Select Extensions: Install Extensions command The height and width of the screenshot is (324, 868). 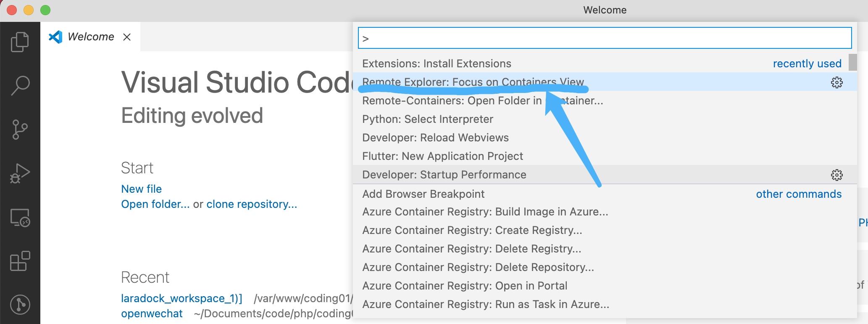pos(437,64)
